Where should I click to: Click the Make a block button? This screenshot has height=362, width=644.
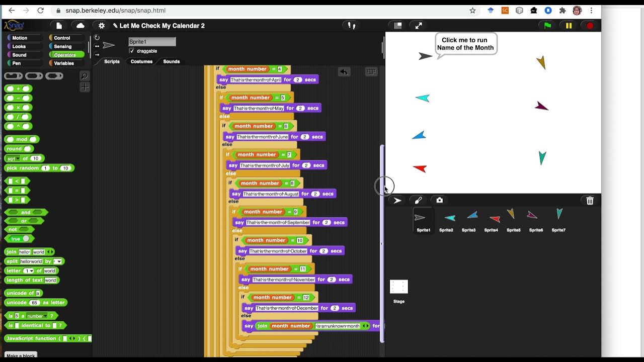[x=21, y=356]
